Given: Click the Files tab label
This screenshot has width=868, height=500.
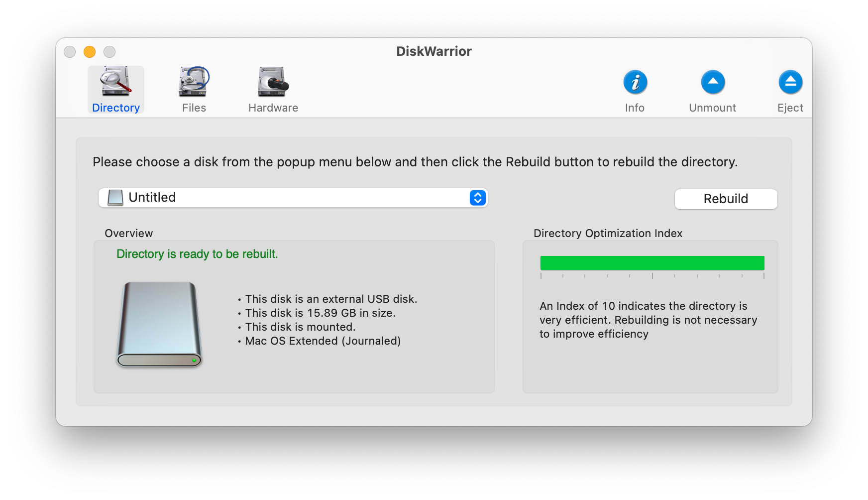Looking at the screenshot, I should pyautogui.click(x=194, y=108).
